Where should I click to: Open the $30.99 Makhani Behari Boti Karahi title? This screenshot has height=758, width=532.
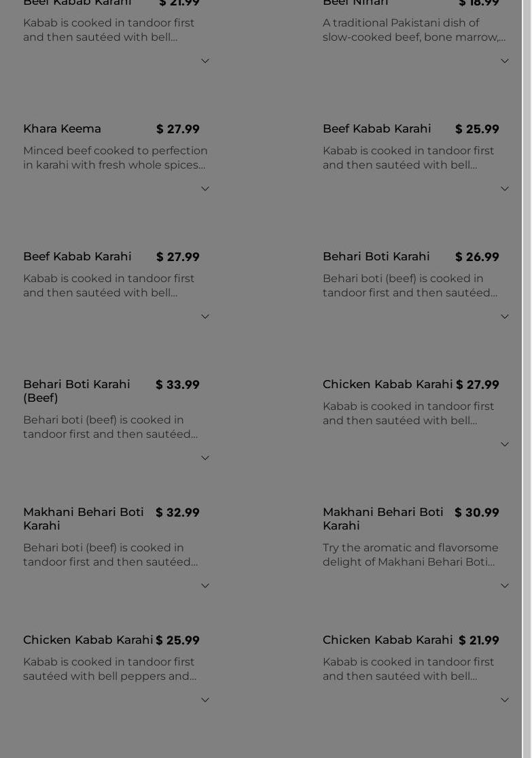pos(383,519)
